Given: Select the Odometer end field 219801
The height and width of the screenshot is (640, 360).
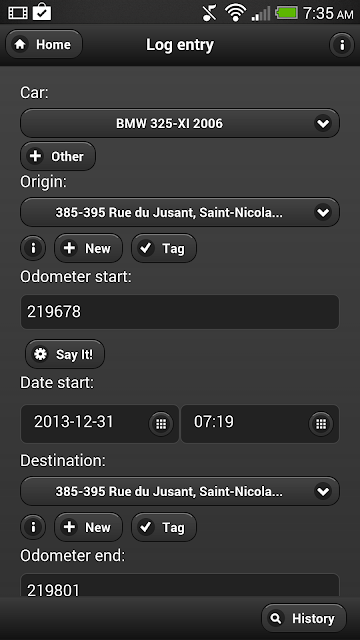Looking at the screenshot, I should coord(180,586).
